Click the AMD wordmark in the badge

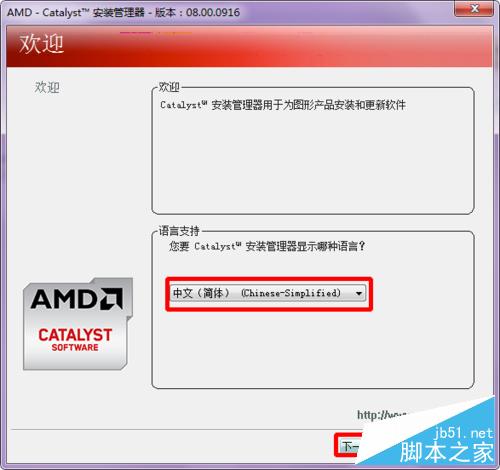(x=65, y=299)
